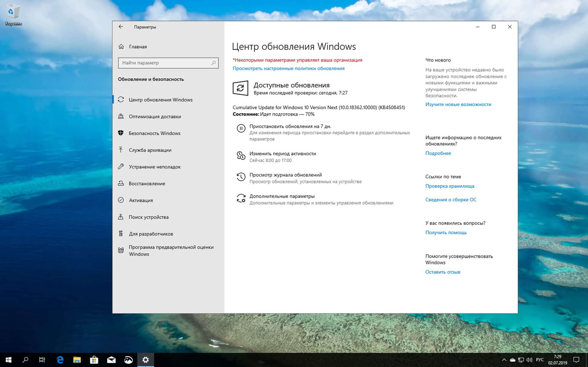Screen dimensions: 588x367
Task: Open the Активация section
Action: click(x=141, y=200)
